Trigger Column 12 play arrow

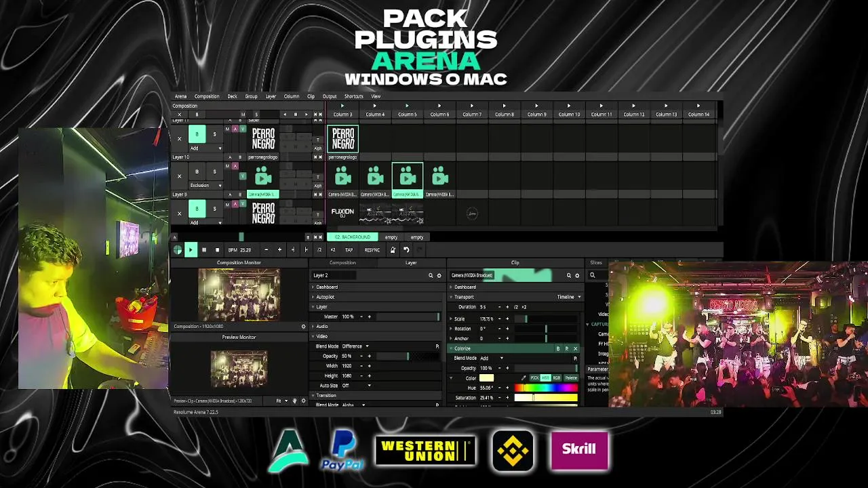click(x=633, y=106)
